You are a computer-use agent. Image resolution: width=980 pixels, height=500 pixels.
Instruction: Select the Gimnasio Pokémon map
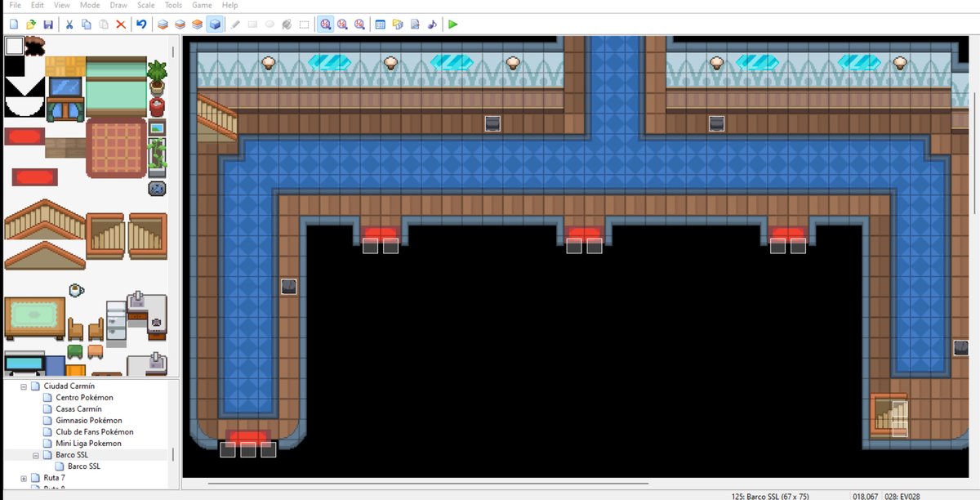click(x=88, y=421)
